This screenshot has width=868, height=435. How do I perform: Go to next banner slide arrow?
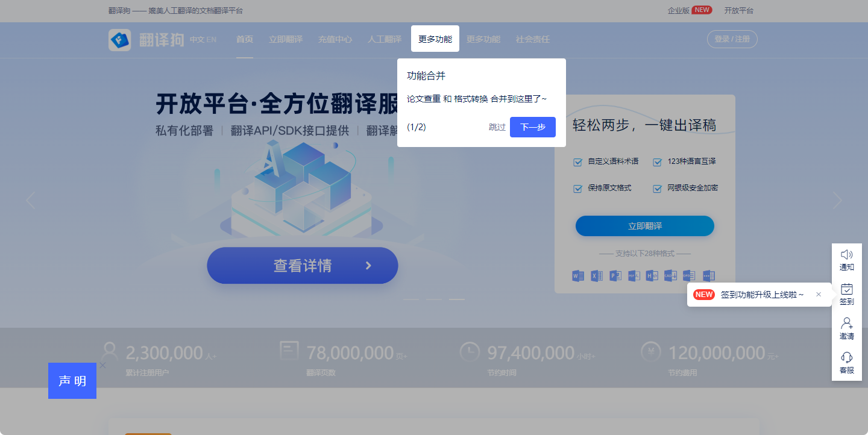[x=837, y=200]
